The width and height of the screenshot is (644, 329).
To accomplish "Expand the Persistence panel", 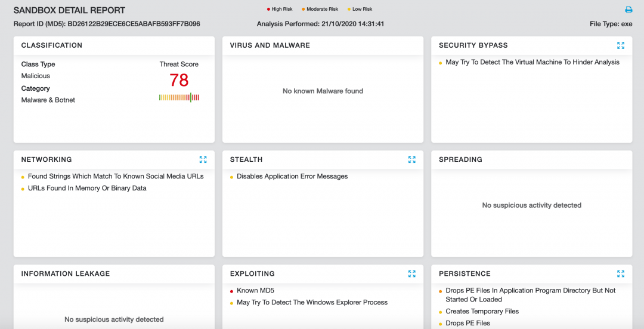I will point(621,273).
